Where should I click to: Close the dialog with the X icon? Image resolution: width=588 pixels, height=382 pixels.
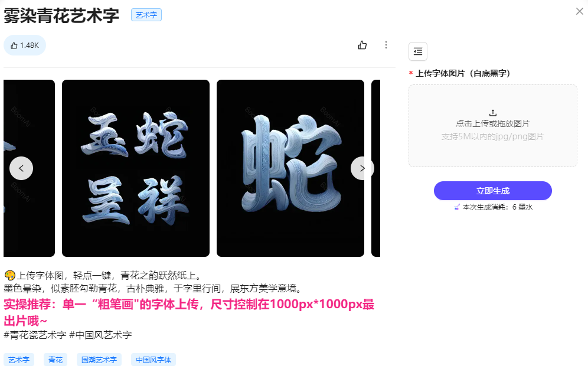(x=579, y=11)
